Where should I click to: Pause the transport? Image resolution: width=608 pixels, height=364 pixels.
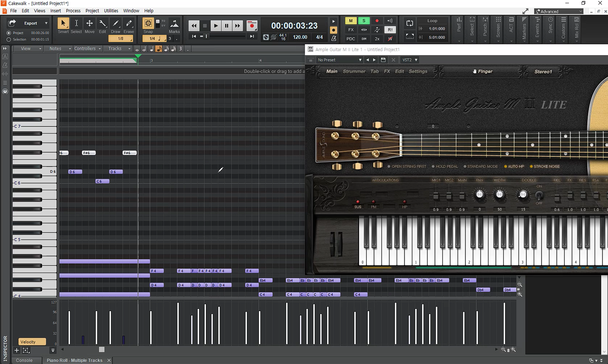(226, 26)
